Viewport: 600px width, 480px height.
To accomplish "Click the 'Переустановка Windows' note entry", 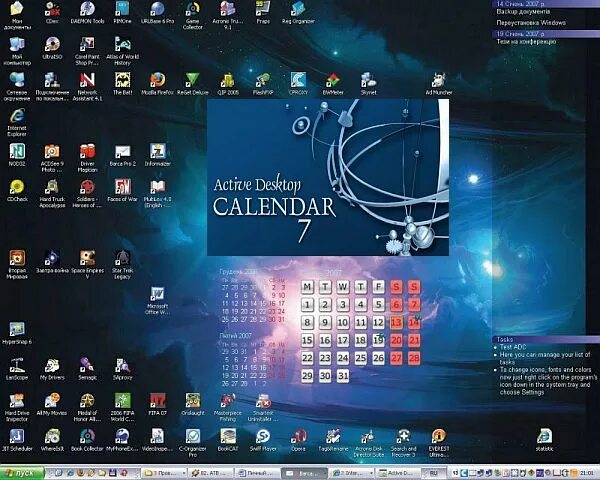I will [531, 23].
